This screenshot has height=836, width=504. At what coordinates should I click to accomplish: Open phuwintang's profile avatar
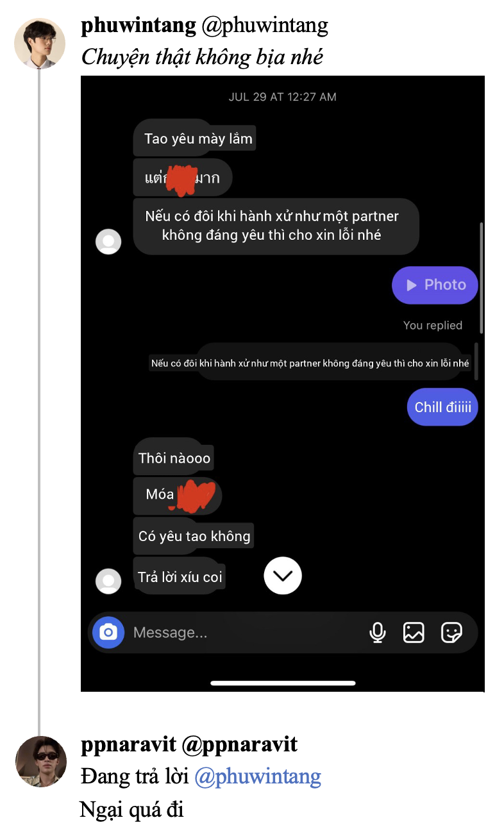[40, 43]
